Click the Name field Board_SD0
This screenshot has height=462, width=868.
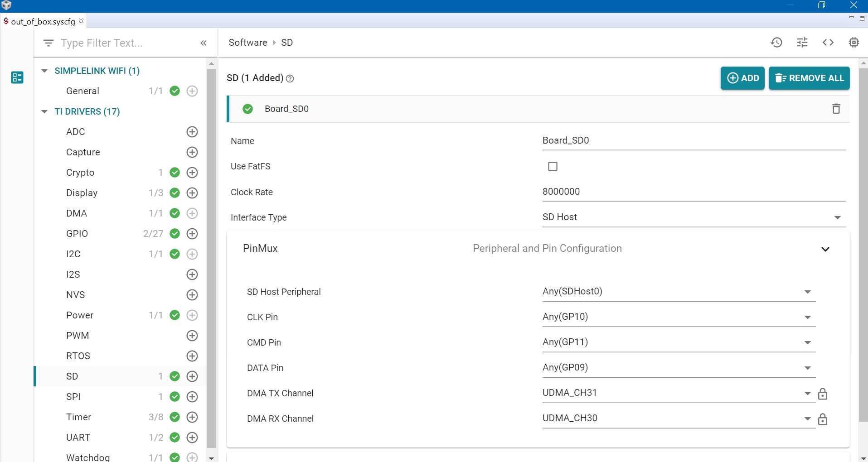pyautogui.click(x=694, y=141)
